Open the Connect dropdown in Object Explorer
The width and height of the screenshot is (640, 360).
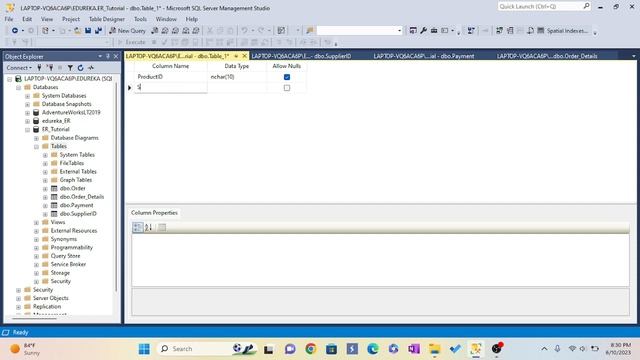pyautogui.click(x=19, y=68)
